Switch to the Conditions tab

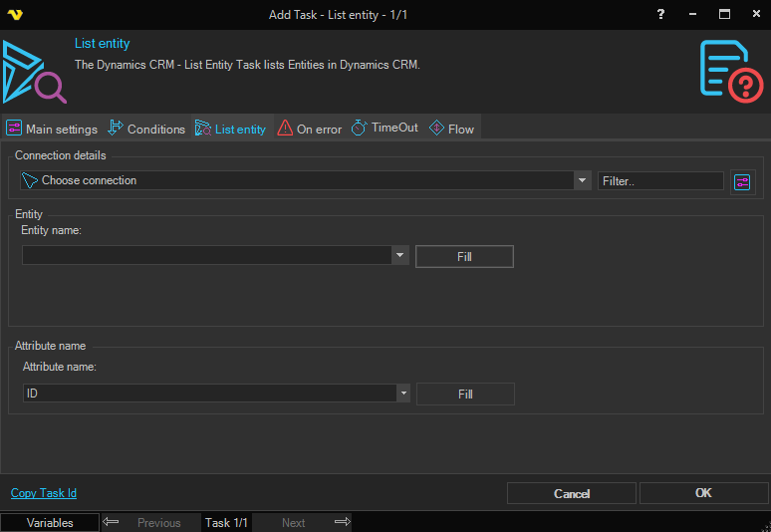pyautogui.click(x=146, y=129)
